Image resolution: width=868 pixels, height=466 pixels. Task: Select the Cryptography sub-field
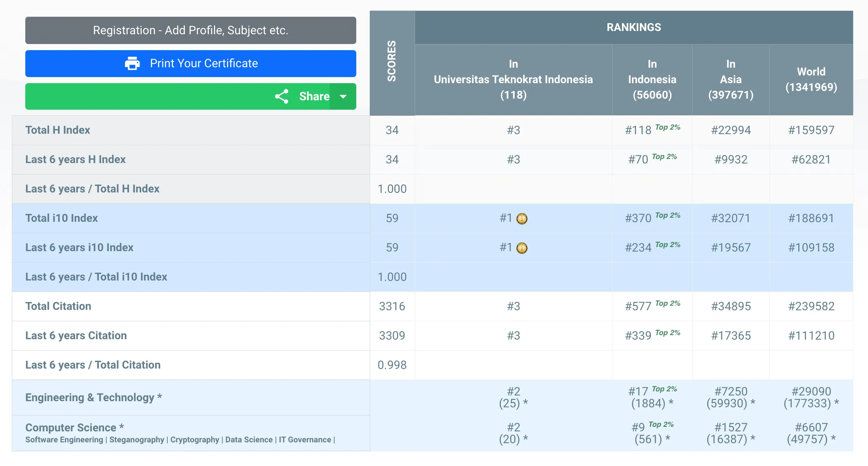[x=195, y=440]
